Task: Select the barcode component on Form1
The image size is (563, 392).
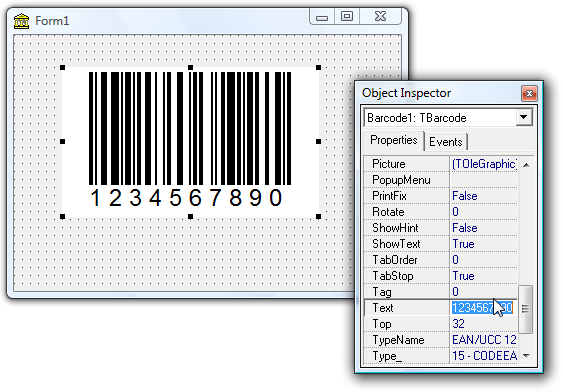Action: (190, 142)
